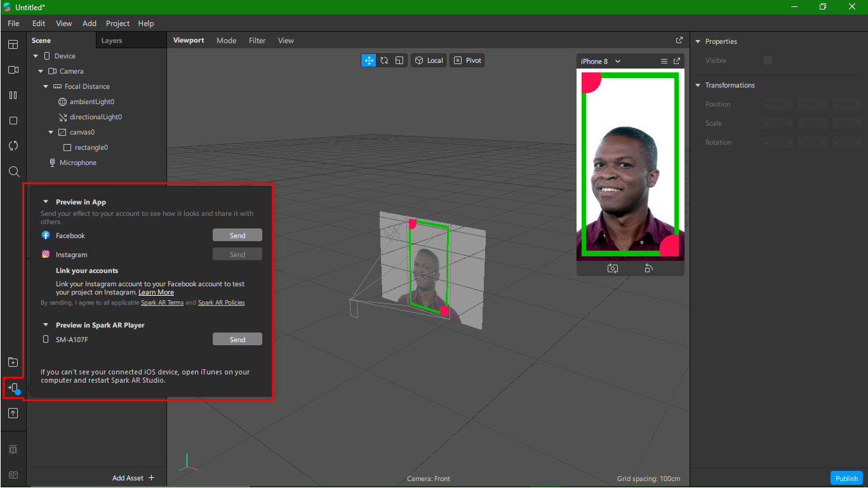
Task: Open the iPhone 8 device dropdown
Action: 599,61
